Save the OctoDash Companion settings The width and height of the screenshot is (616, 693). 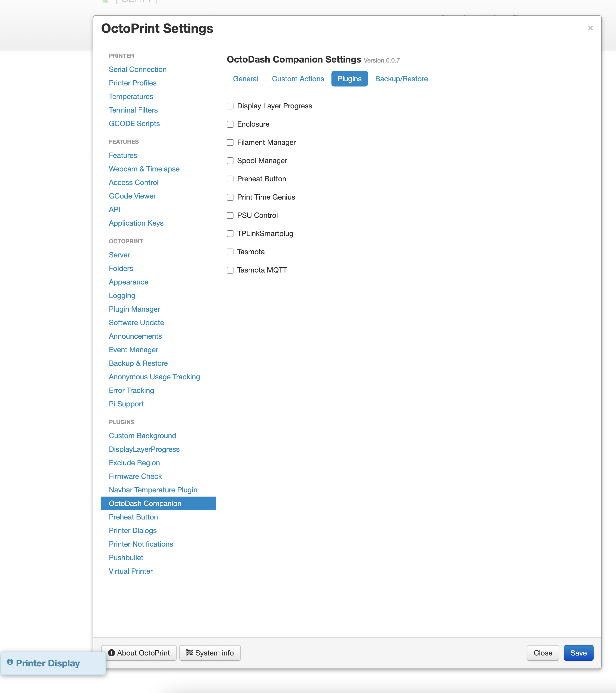pyautogui.click(x=578, y=653)
